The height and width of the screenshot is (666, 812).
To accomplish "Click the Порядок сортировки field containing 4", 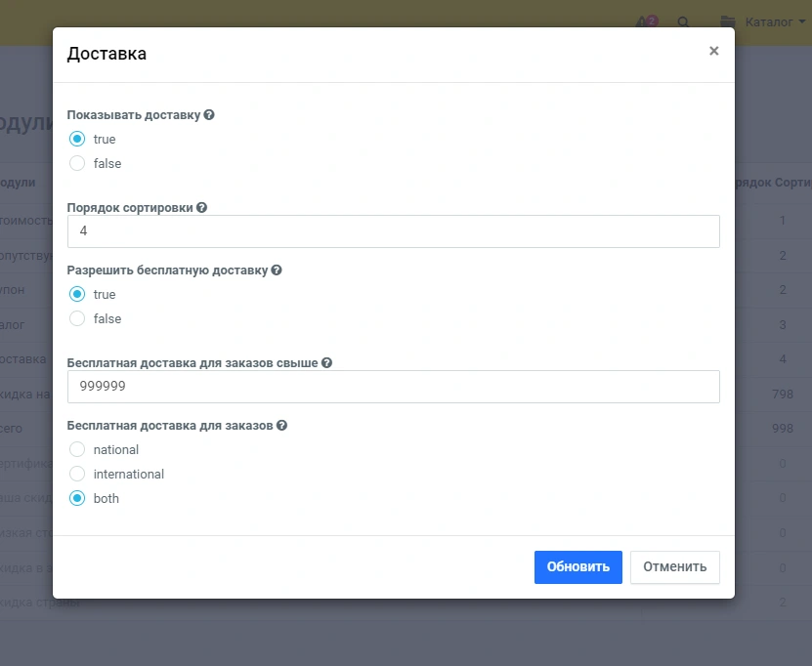I will [393, 231].
